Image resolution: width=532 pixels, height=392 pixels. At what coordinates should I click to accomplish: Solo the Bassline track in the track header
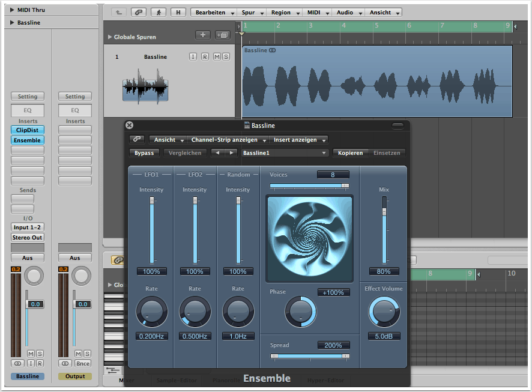coord(226,57)
